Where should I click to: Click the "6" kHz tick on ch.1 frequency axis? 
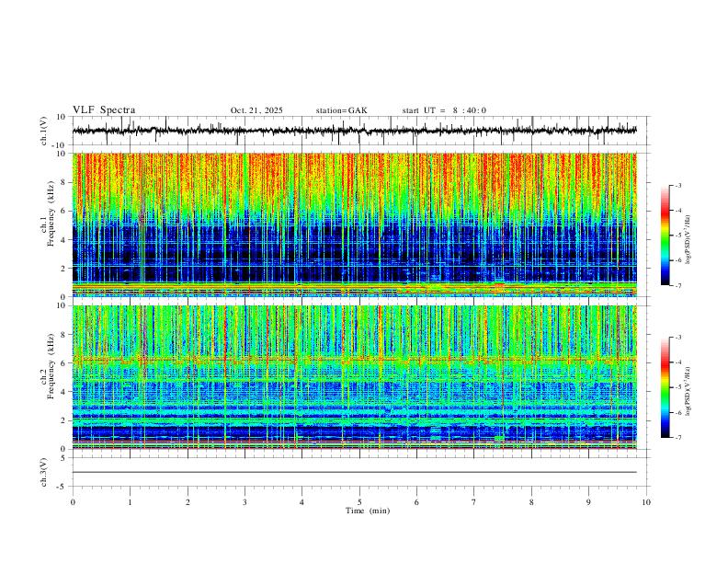point(64,211)
